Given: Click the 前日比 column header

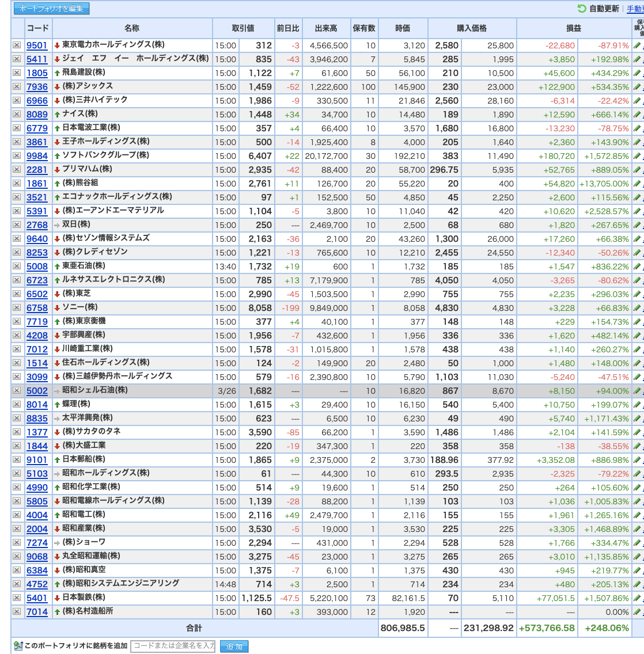Looking at the screenshot, I should click(x=289, y=28).
